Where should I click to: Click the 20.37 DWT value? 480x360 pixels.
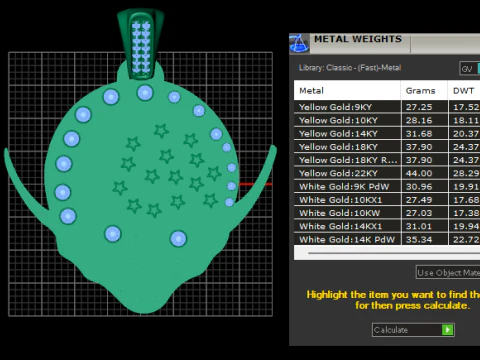click(466, 134)
